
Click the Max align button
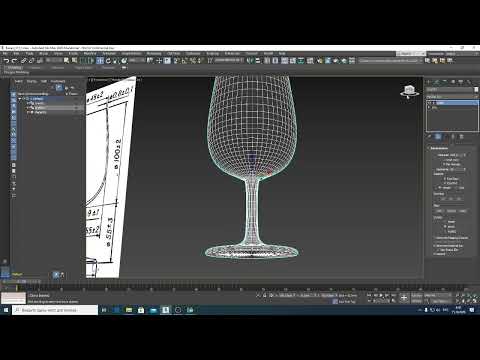pos(463,211)
